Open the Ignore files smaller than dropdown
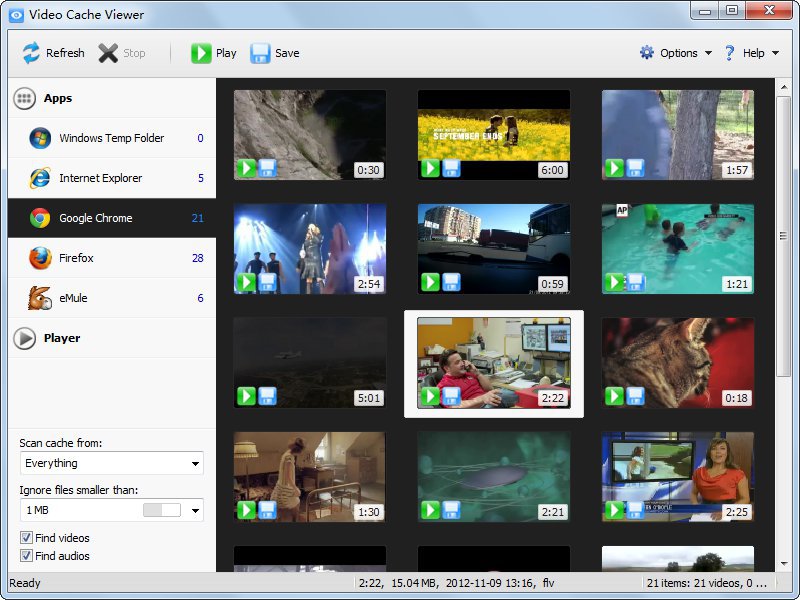This screenshot has height=600, width=800. (195, 510)
